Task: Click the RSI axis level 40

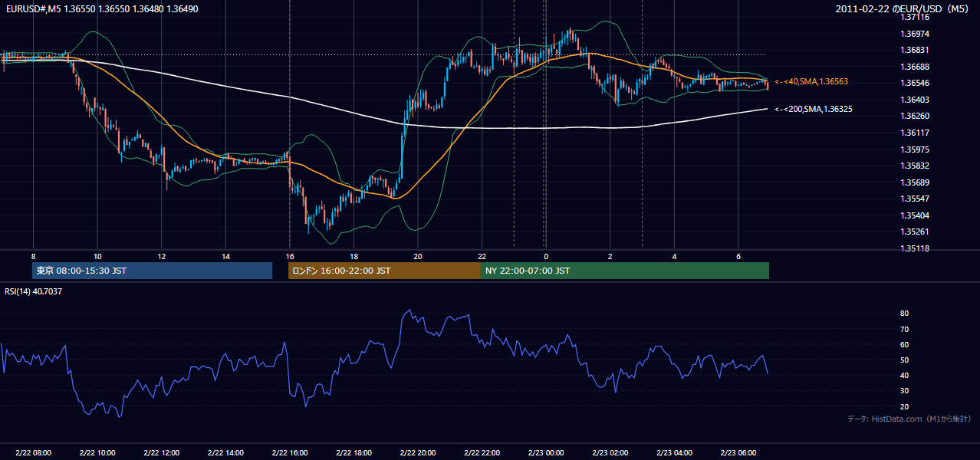Action: click(905, 375)
